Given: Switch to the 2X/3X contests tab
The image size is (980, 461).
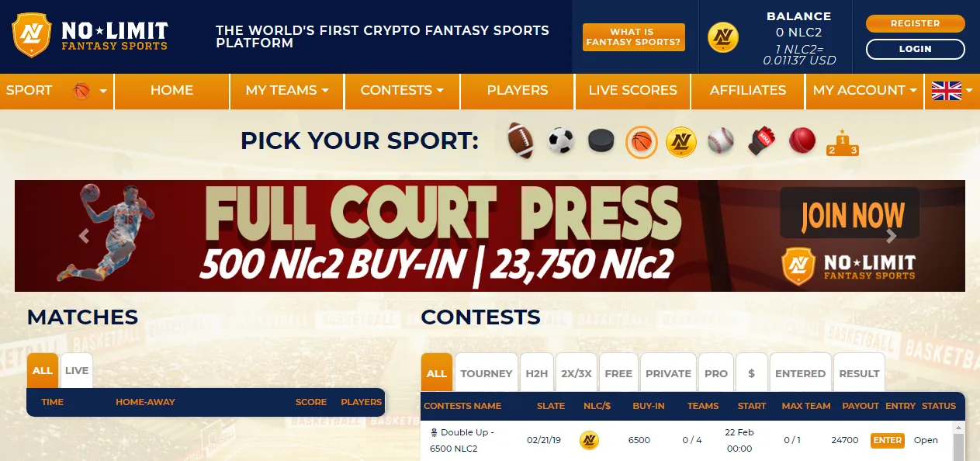Looking at the screenshot, I should pos(577,373).
